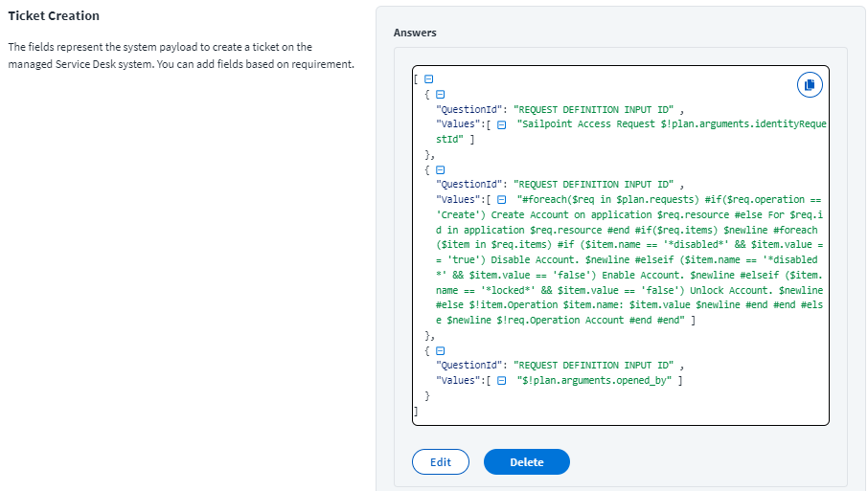The width and height of the screenshot is (868, 491).
Task: Select the second REQUEST DEFINITION INPUT ID value
Action: coord(594,185)
